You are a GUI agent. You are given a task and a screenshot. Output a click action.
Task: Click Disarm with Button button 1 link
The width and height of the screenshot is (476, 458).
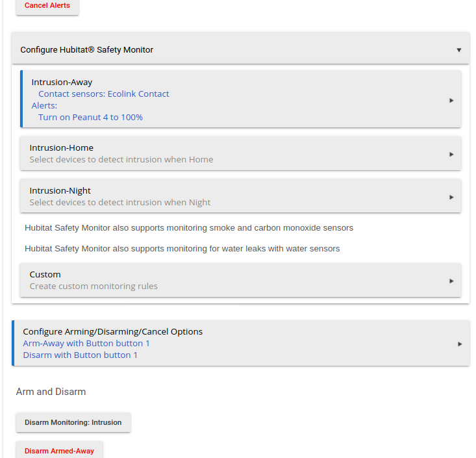pos(80,355)
